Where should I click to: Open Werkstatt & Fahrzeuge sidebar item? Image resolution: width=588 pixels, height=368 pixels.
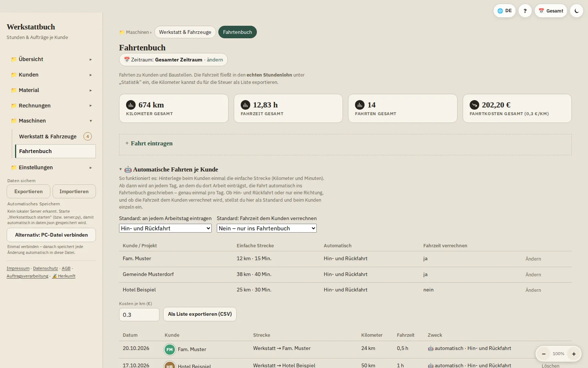tap(55, 137)
